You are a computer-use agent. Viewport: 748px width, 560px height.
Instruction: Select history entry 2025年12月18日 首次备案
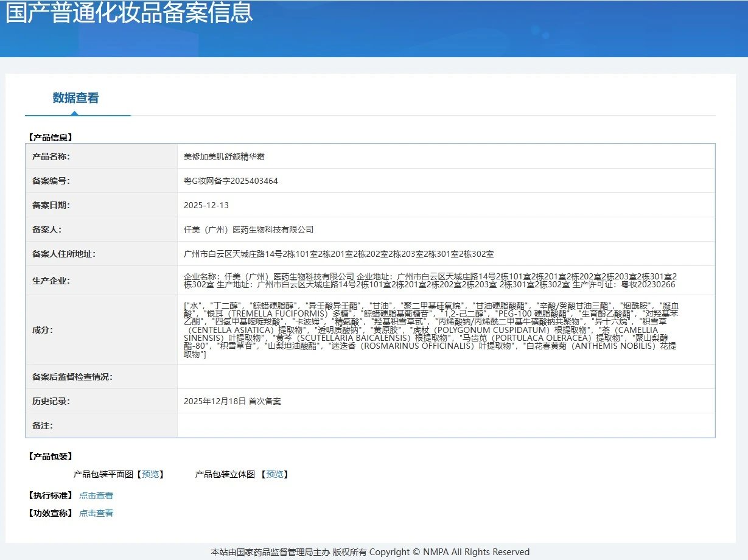[x=232, y=401]
